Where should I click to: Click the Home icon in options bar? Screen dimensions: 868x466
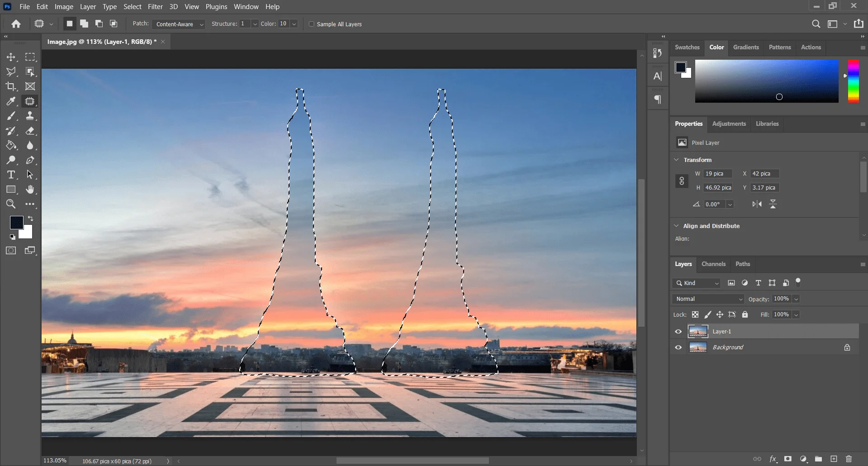[x=16, y=24]
